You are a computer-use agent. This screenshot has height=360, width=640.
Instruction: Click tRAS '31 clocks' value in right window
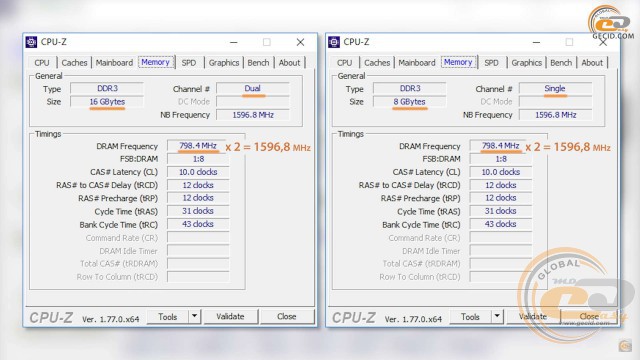coord(500,211)
